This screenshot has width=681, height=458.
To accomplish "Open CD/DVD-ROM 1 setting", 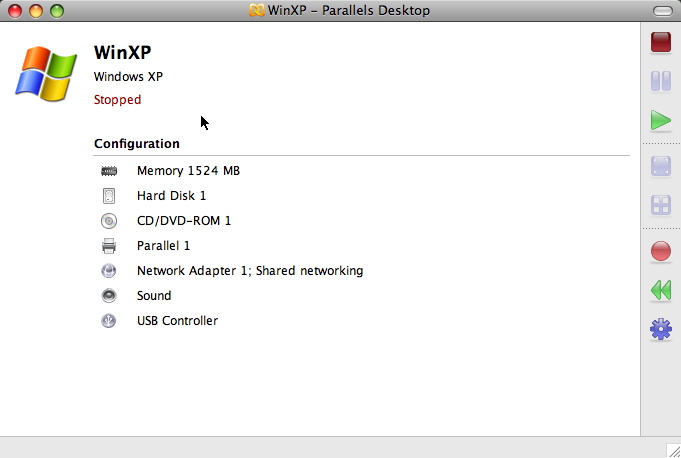I will (x=184, y=221).
